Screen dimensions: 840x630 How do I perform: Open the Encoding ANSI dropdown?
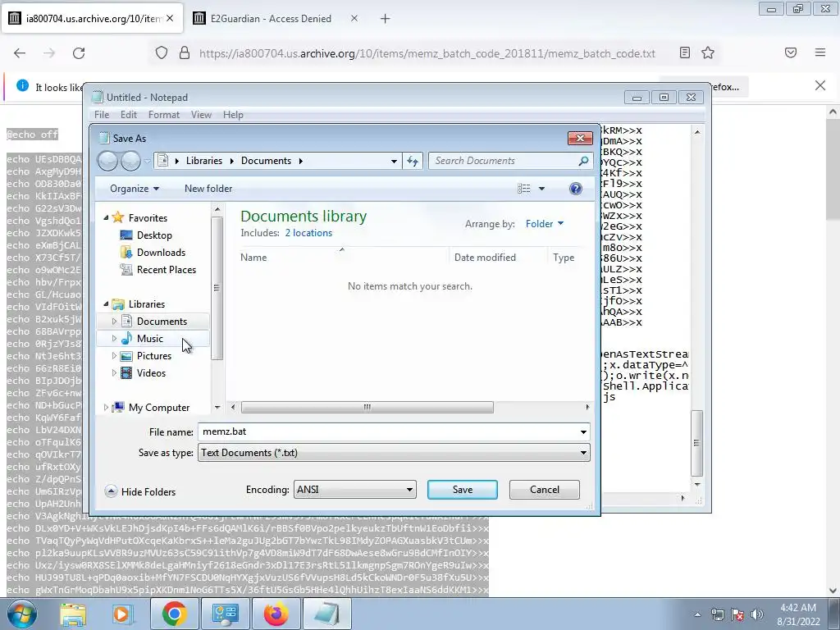354,490
